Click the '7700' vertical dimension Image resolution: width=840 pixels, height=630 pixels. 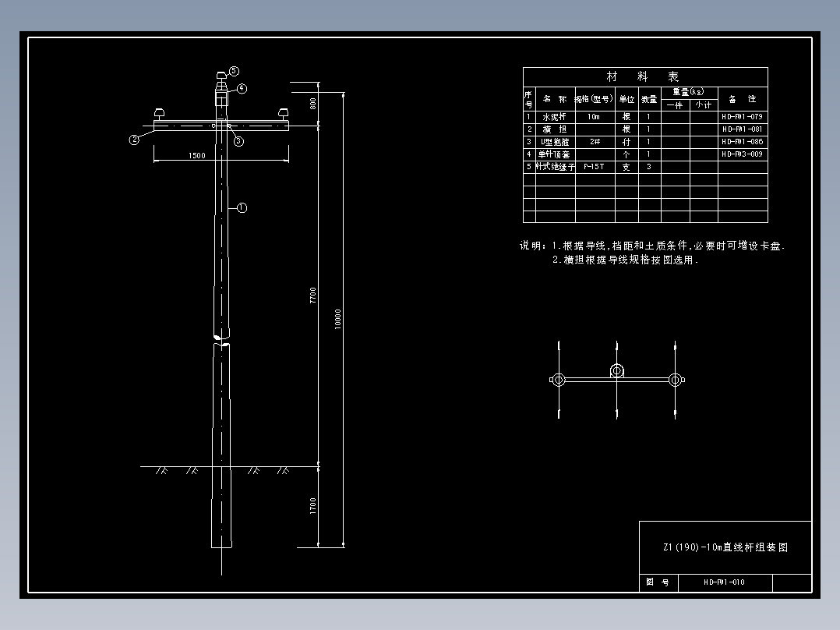tap(313, 296)
